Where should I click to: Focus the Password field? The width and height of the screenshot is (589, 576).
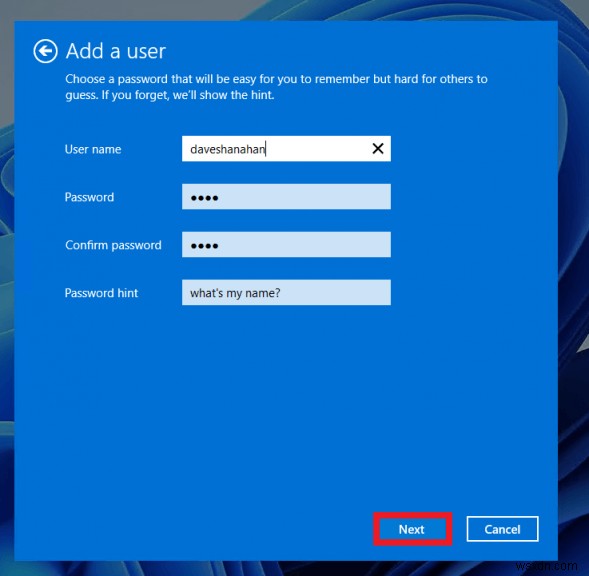coord(286,197)
